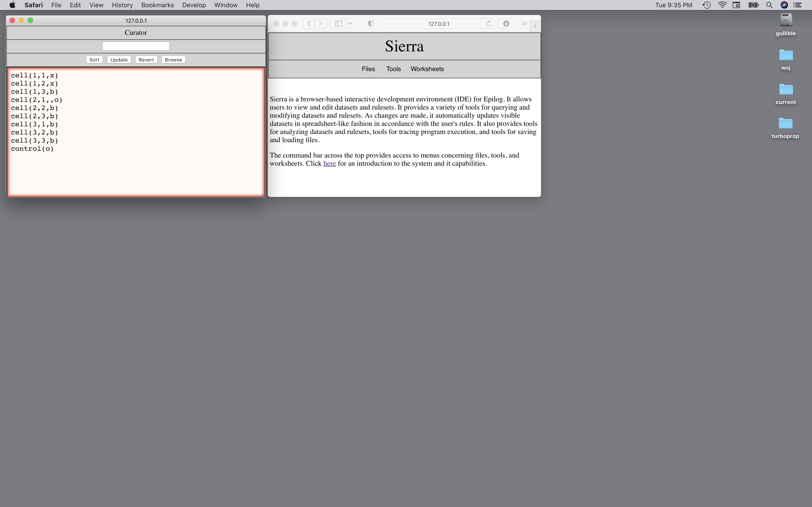This screenshot has height=507, width=812.
Task: Expand the sidebar dropdown chevron
Action: [x=350, y=24]
